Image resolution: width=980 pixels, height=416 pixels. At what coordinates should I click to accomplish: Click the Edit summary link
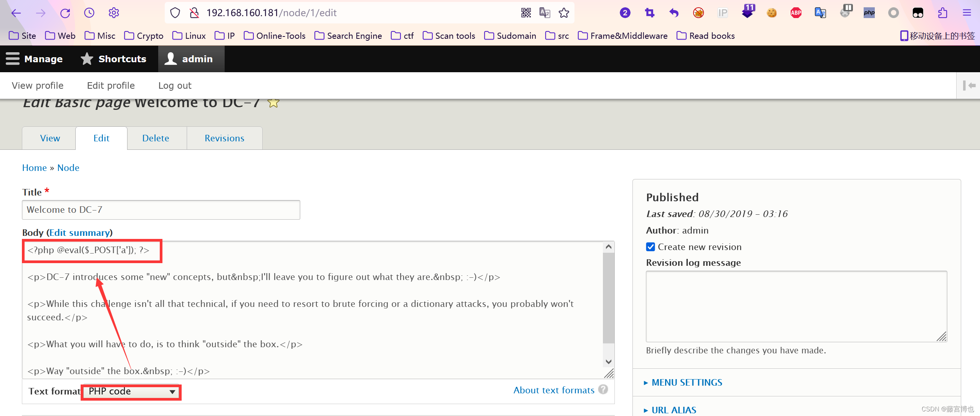coord(79,233)
